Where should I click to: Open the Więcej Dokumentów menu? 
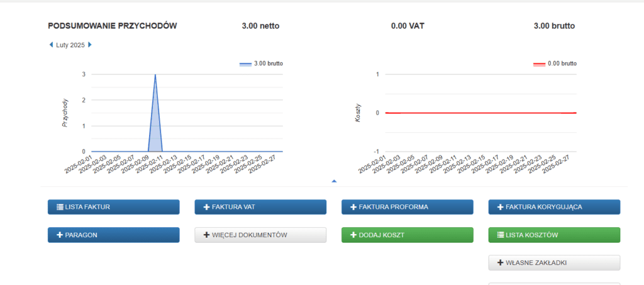tap(260, 235)
